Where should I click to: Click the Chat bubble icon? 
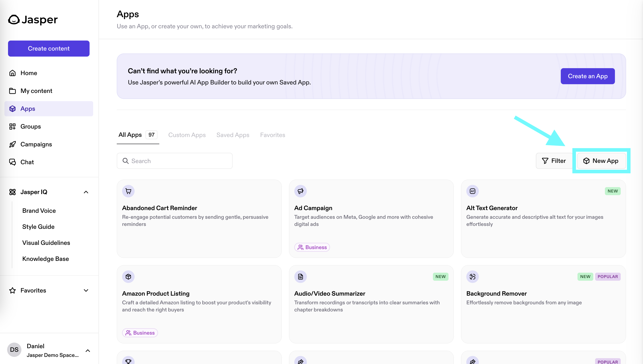pos(12,162)
